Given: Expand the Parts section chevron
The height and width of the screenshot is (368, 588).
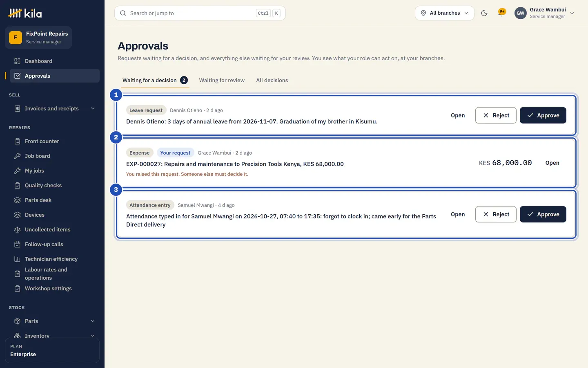Looking at the screenshot, I should tap(93, 321).
